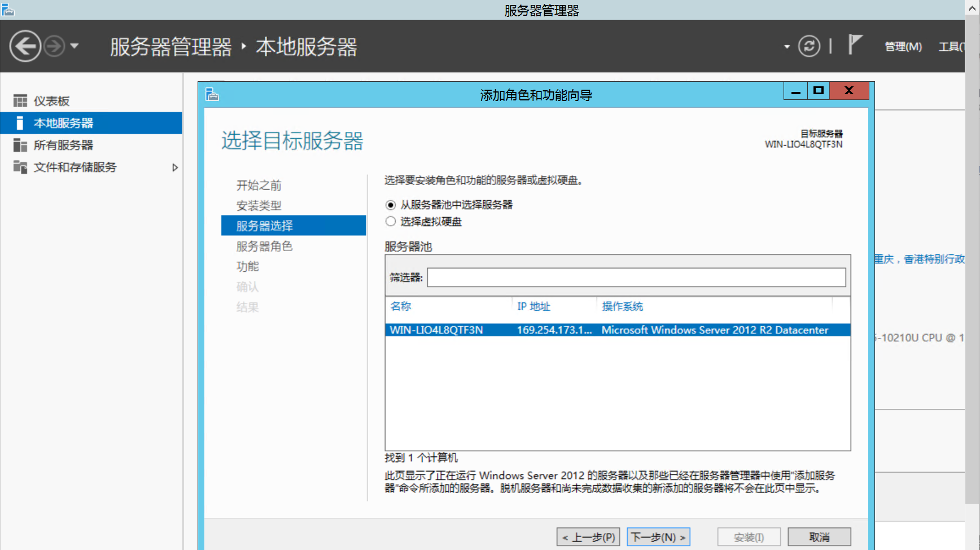Click the Server Manager app icon in title bar
980x550 pixels.
7,10
